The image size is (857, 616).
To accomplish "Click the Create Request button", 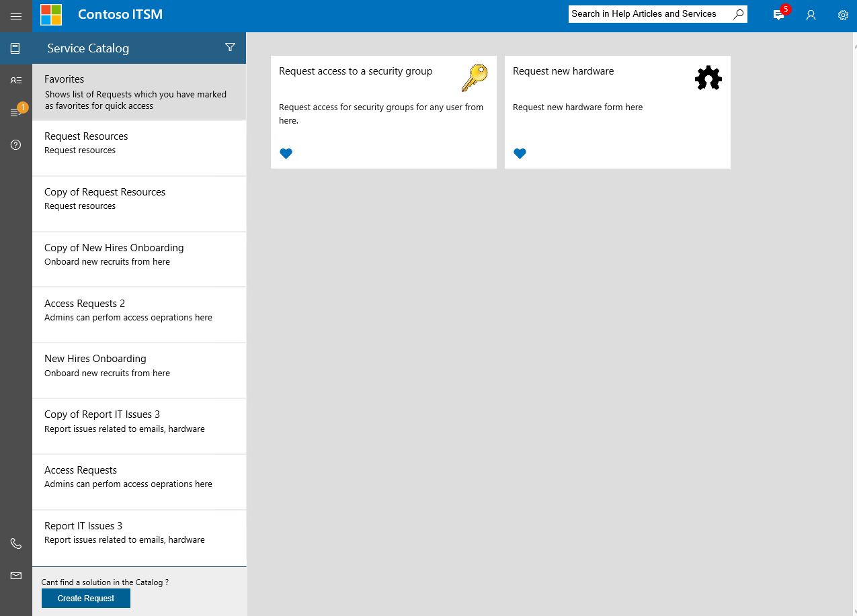I will point(86,598).
